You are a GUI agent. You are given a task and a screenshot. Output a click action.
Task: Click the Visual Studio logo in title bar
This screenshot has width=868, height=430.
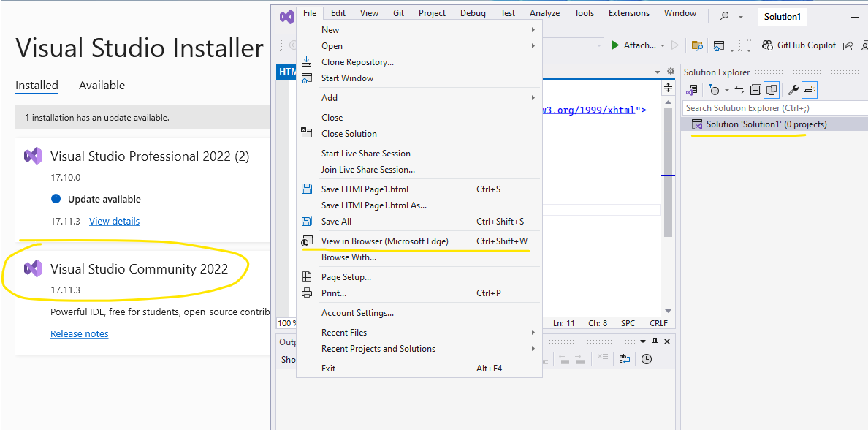click(x=286, y=17)
